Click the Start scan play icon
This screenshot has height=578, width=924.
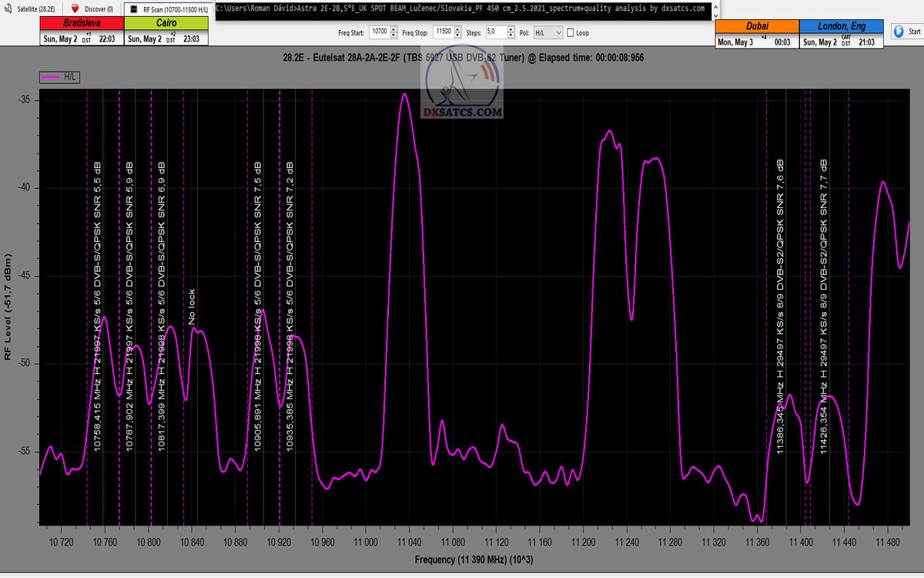pyautogui.click(x=898, y=32)
